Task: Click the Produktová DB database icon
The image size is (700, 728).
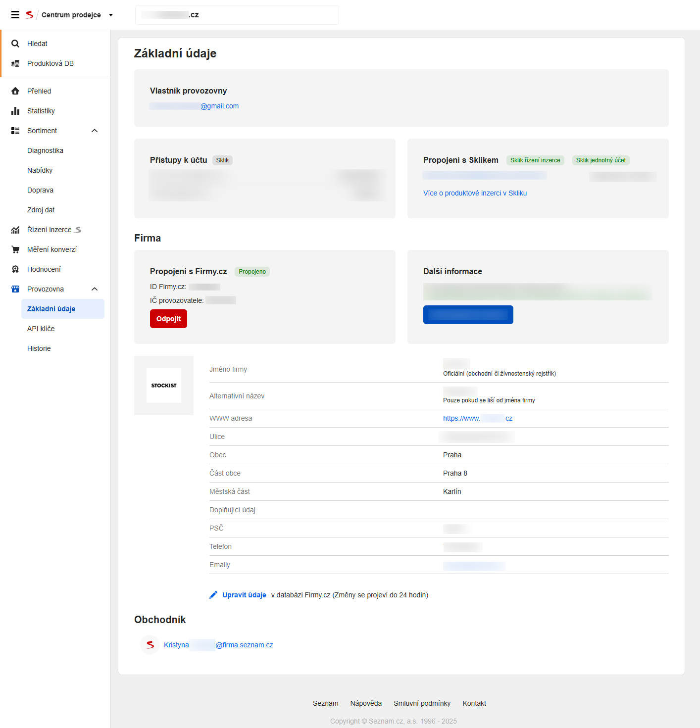Action: tap(15, 63)
